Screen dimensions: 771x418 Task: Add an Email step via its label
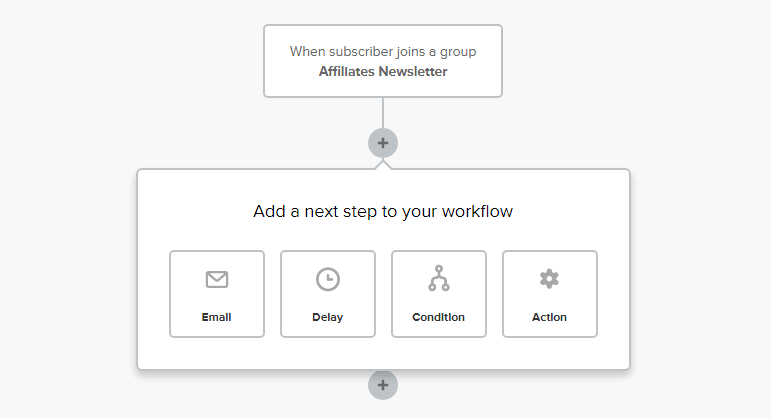click(x=216, y=317)
